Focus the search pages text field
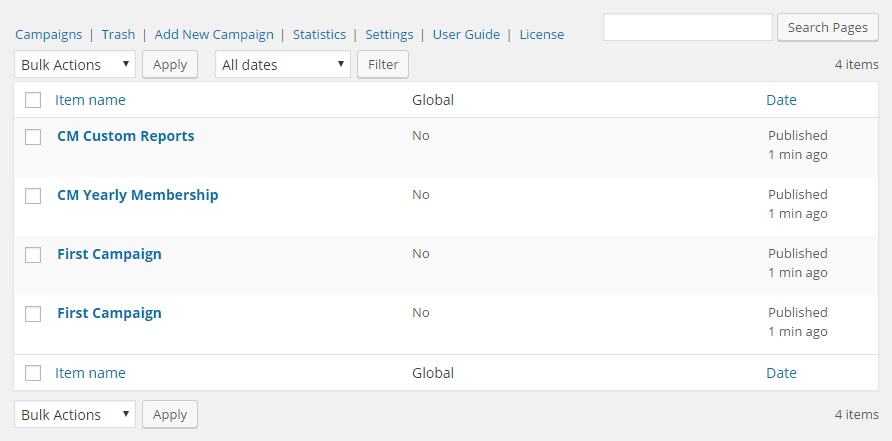 [x=687, y=27]
